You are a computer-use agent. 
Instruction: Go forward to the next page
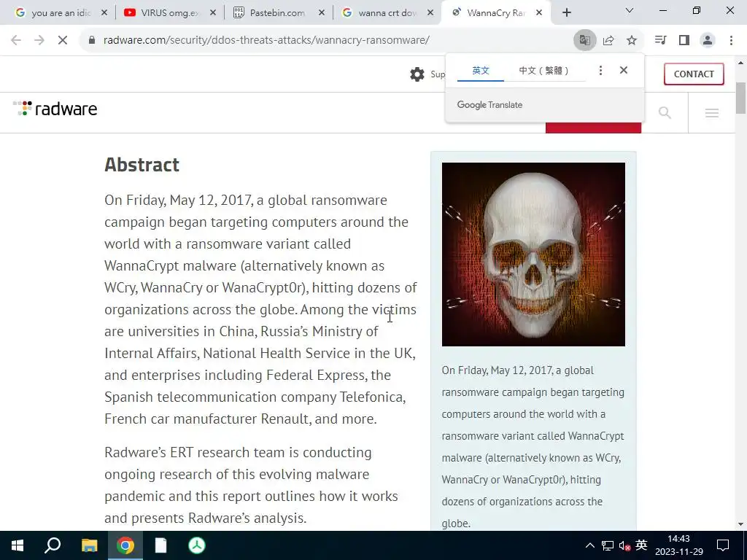[x=39, y=41]
